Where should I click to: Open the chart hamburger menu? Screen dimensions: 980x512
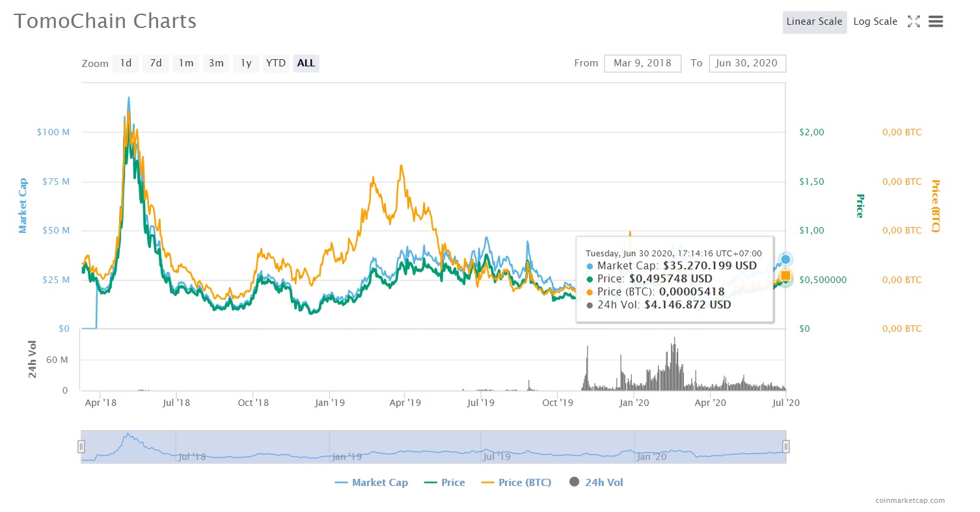(936, 21)
